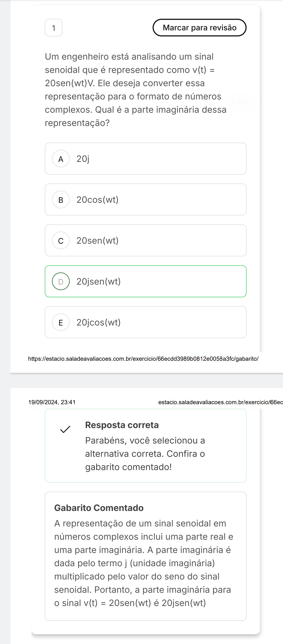Open the gabarito URL link below the options
This screenshot has height=644, width=283.
(x=143, y=359)
